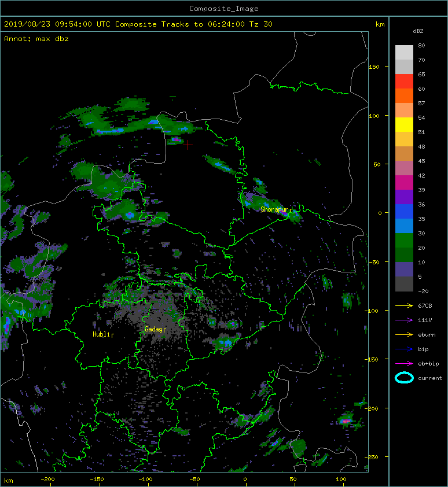Image resolution: width=448 pixels, height=487 pixels.
Task: Select the yellow 54 dBZ color swatch
Action: pos(404,124)
